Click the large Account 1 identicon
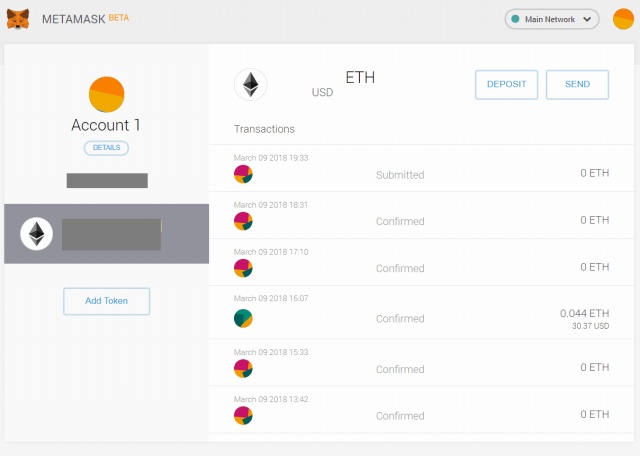The height and width of the screenshot is (456, 640). pyautogui.click(x=107, y=94)
